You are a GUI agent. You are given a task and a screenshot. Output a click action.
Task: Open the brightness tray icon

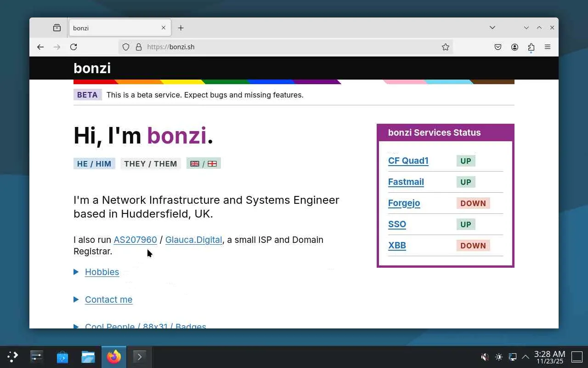click(x=499, y=357)
